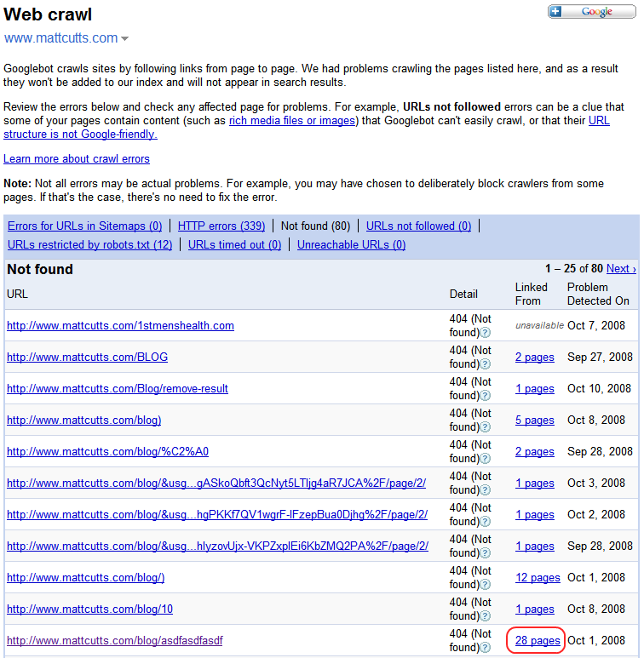Open 2 pages link in blog/%C2%A0 row

pyautogui.click(x=535, y=451)
